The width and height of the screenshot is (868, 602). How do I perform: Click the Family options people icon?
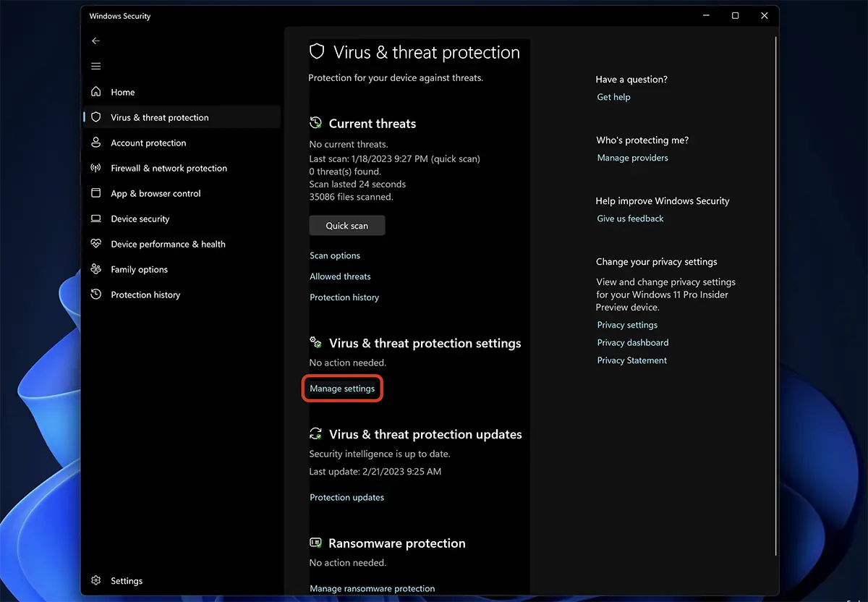(95, 269)
